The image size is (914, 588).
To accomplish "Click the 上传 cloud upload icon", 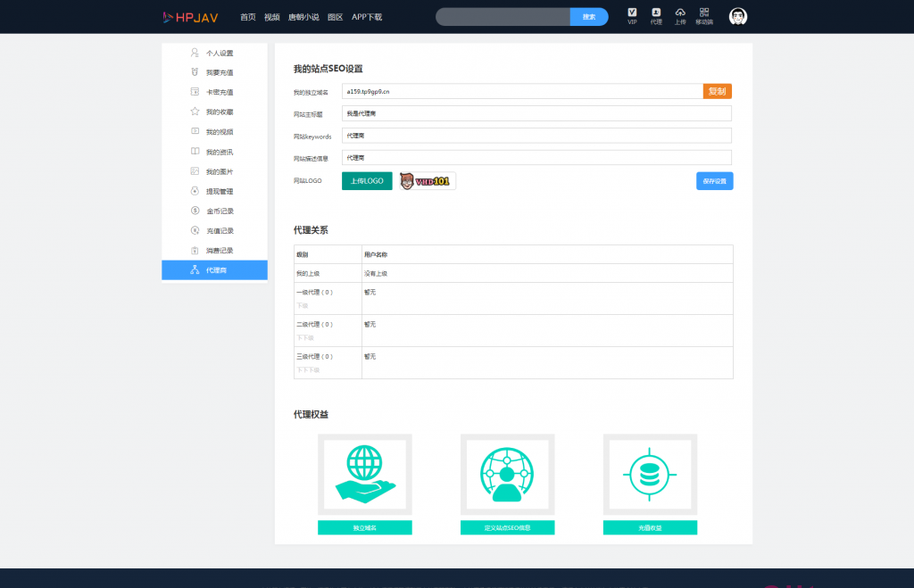I will (x=680, y=13).
